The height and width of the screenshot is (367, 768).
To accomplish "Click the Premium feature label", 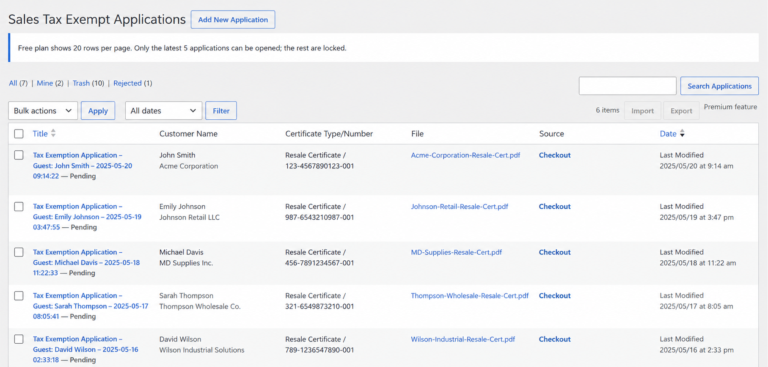I will pos(730,107).
